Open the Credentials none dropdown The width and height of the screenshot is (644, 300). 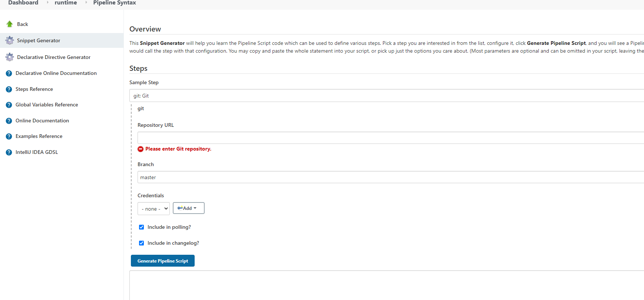coord(153,209)
